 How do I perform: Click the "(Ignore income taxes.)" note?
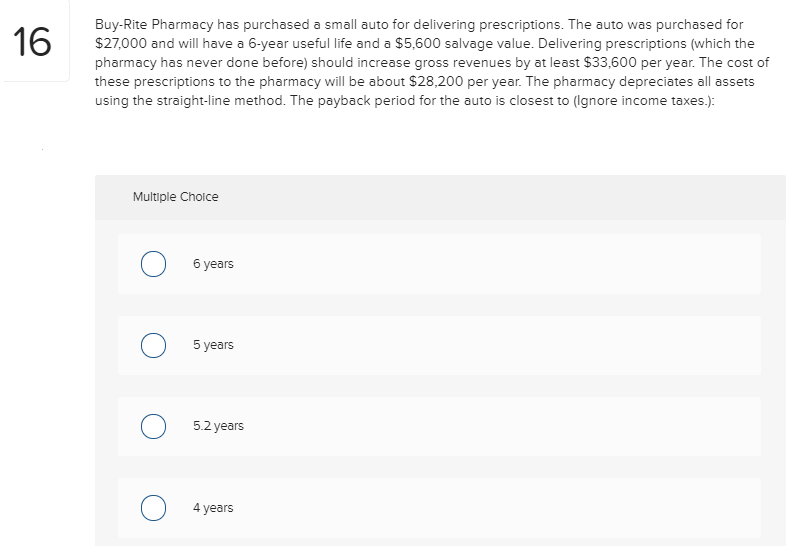643,101
